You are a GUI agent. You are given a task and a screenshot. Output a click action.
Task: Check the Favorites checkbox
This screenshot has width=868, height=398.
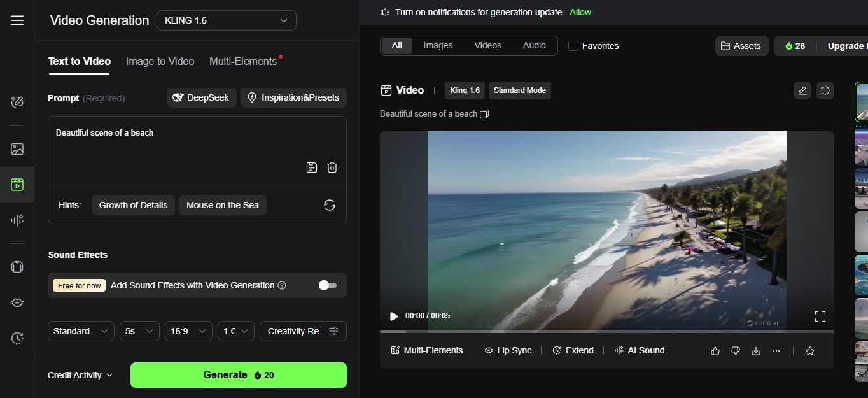573,46
